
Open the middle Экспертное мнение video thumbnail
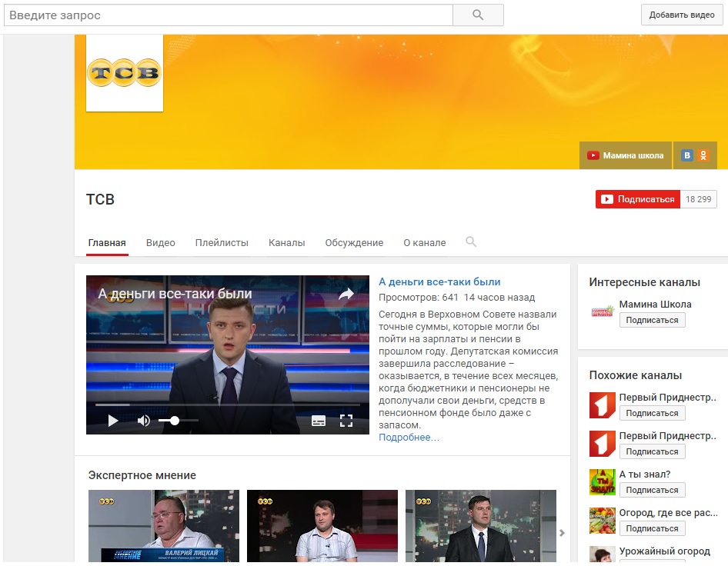coord(322,526)
